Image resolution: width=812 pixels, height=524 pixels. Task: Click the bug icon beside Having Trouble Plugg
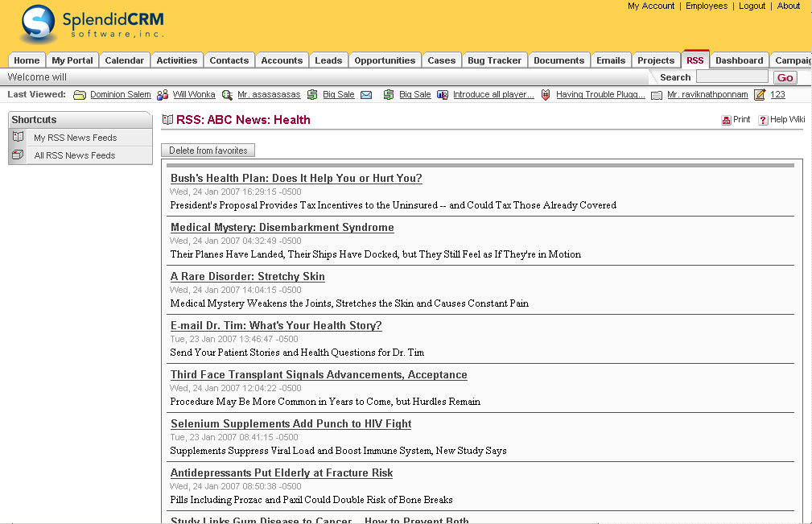tap(546, 95)
